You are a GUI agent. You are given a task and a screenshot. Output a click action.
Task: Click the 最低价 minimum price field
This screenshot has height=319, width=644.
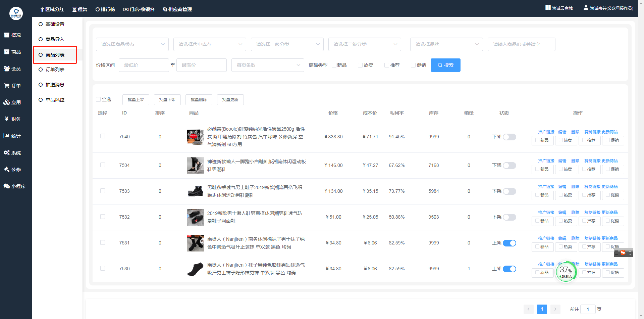[x=144, y=65]
